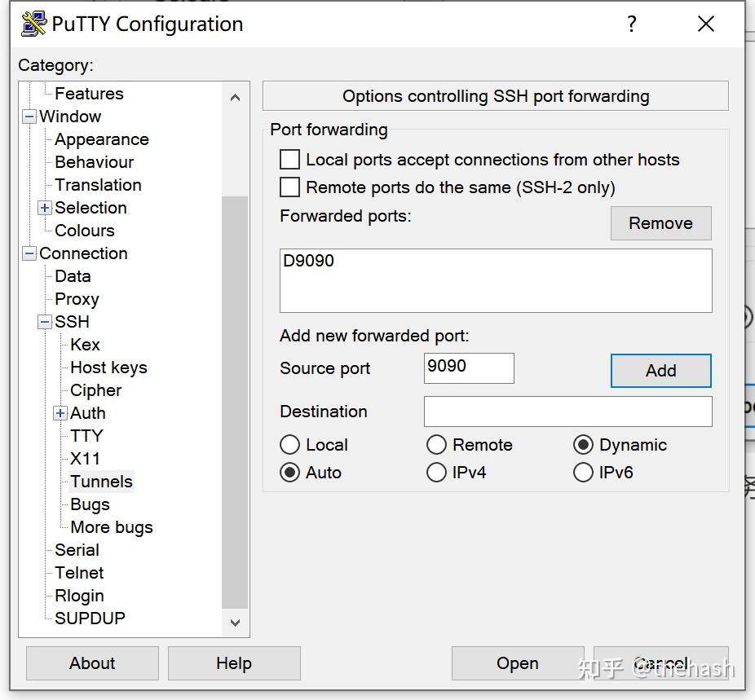Open the TTY category
755x700 pixels.
tap(86, 436)
